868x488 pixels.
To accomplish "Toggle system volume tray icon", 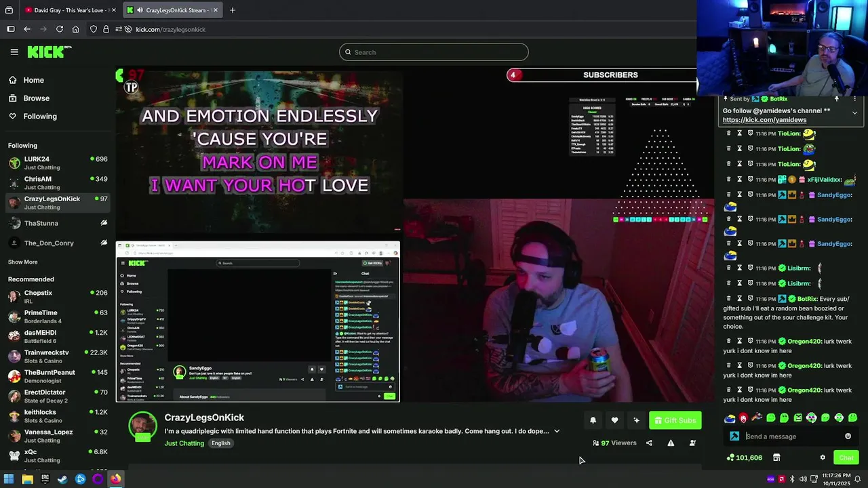I will point(803,479).
